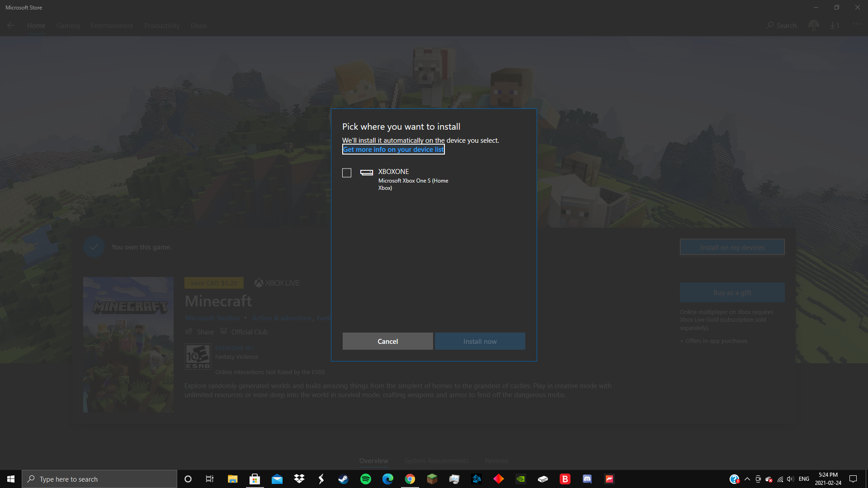The height and width of the screenshot is (488, 868).
Task: Open Google Chrome from the taskbar
Action: 410,479
